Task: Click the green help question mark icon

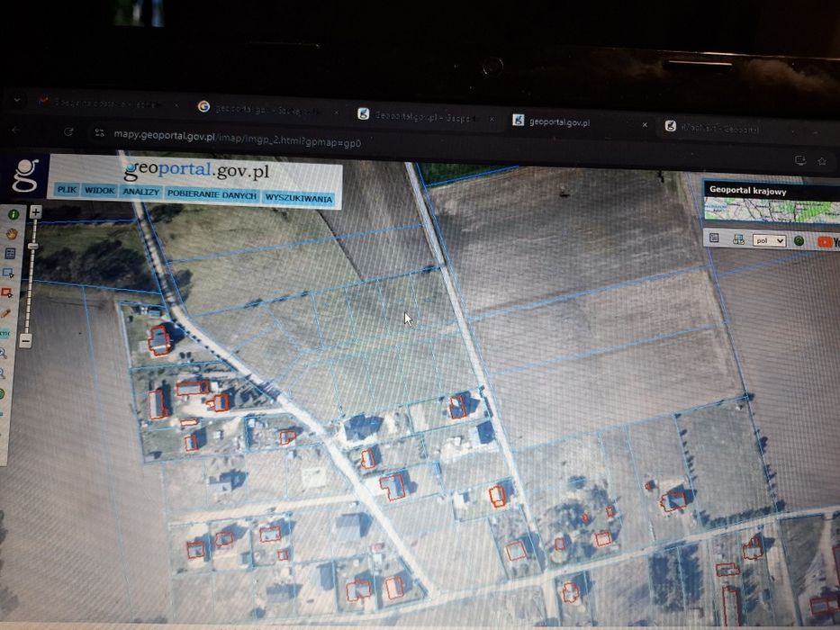Action: point(799,241)
